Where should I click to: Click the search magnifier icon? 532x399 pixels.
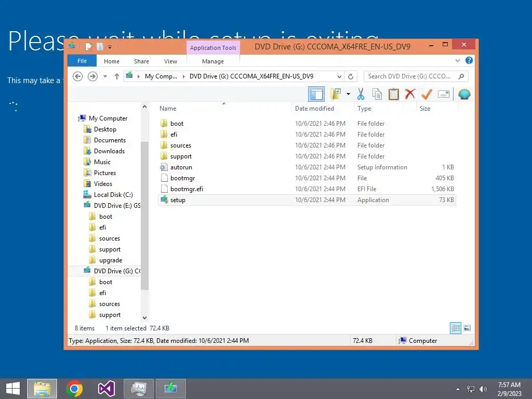(x=461, y=76)
